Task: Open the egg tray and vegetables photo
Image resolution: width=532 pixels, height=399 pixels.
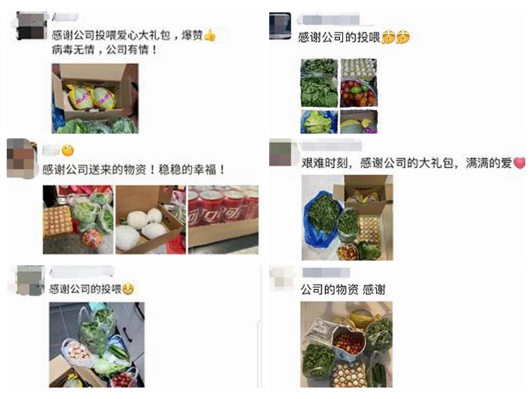Action: (x=78, y=219)
